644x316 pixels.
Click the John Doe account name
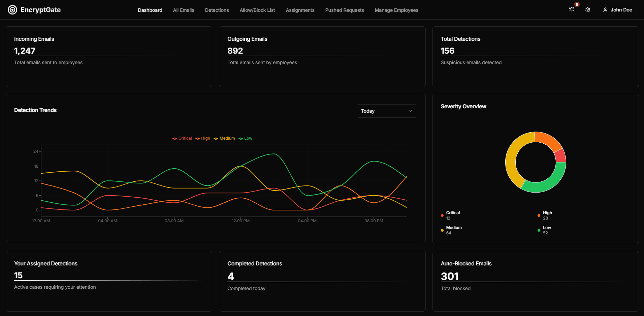(621, 10)
